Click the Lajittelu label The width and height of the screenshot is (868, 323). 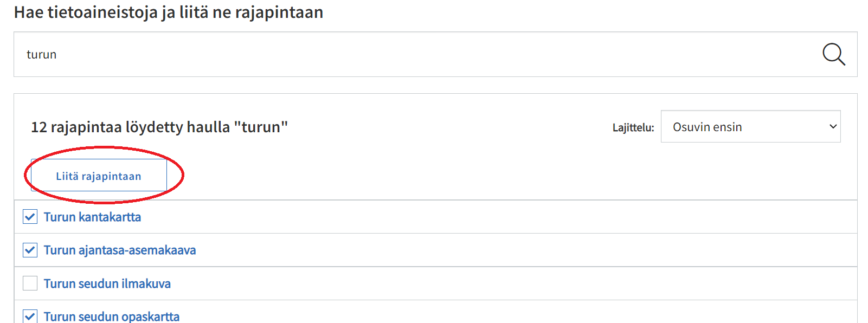click(633, 128)
